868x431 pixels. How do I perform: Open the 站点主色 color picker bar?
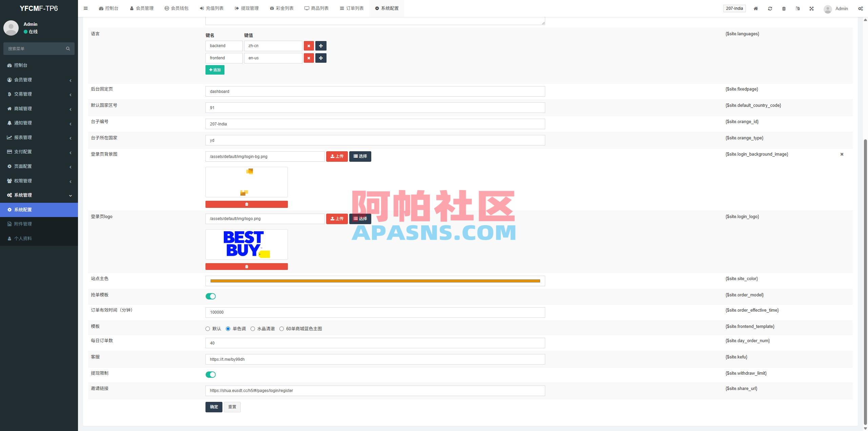coord(375,281)
